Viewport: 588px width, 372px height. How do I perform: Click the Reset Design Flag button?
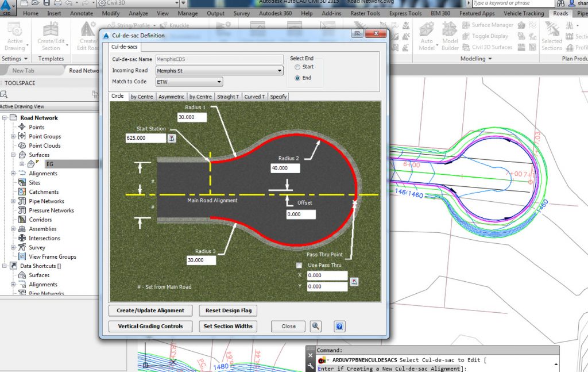(x=228, y=310)
